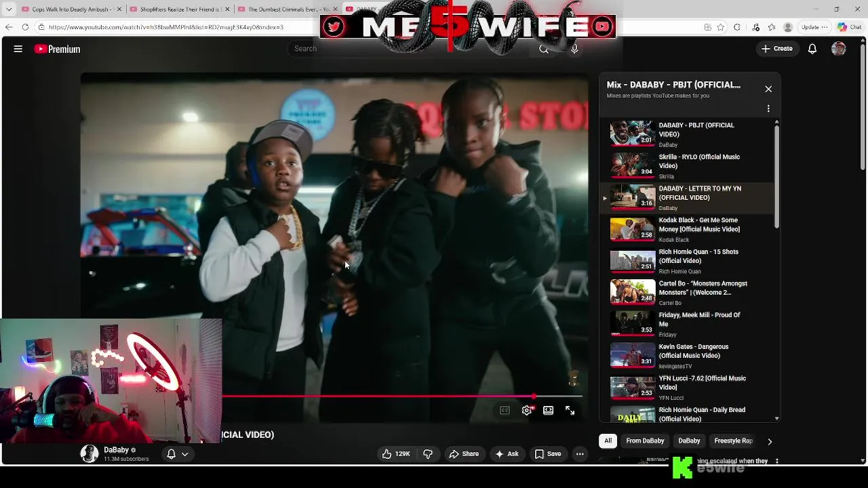
Task: Switch to Shoplifters Realize Their Friend tab
Action: (x=180, y=9)
